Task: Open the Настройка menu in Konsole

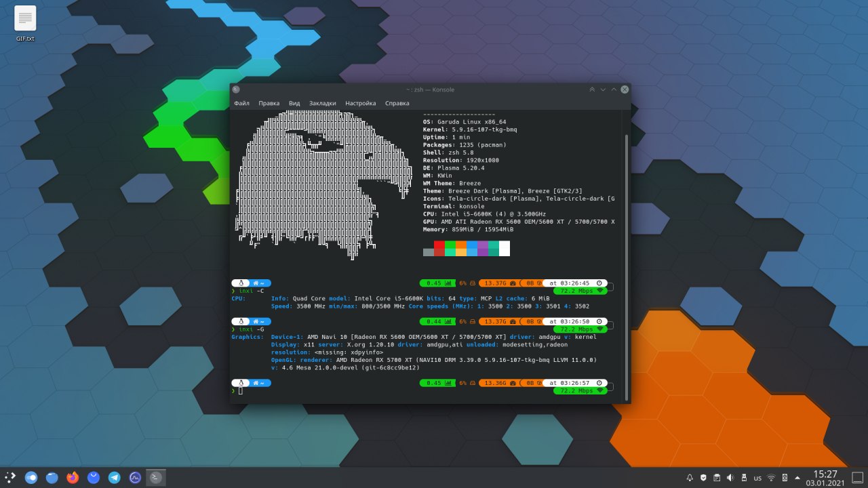Action: (x=361, y=103)
